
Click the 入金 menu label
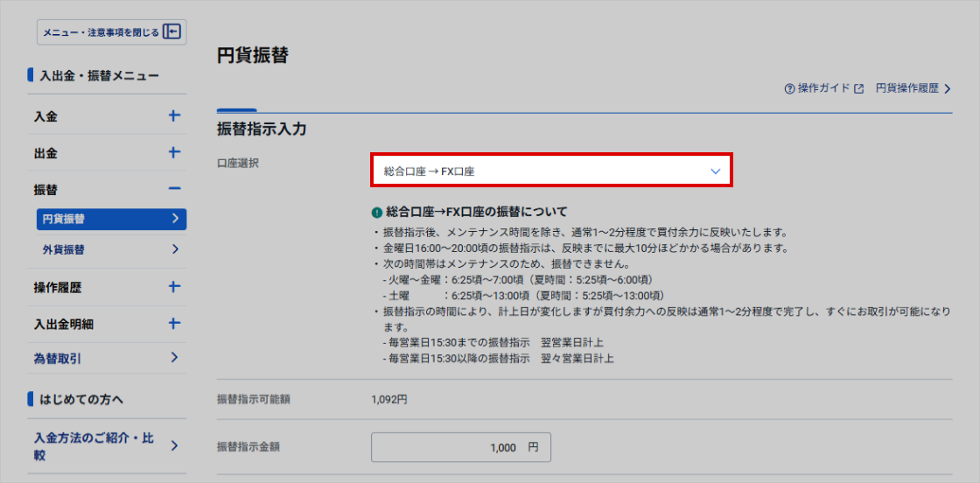46,116
